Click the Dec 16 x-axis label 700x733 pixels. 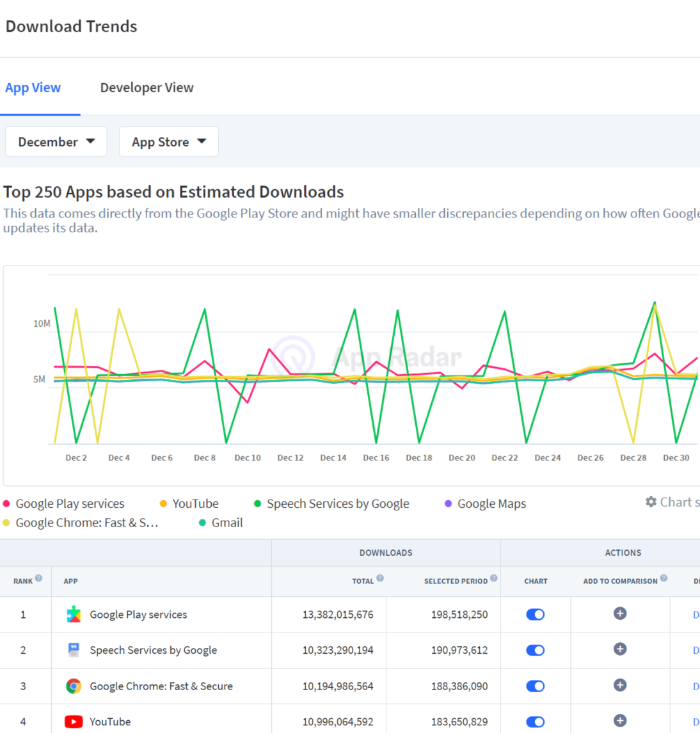[x=376, y=458]
